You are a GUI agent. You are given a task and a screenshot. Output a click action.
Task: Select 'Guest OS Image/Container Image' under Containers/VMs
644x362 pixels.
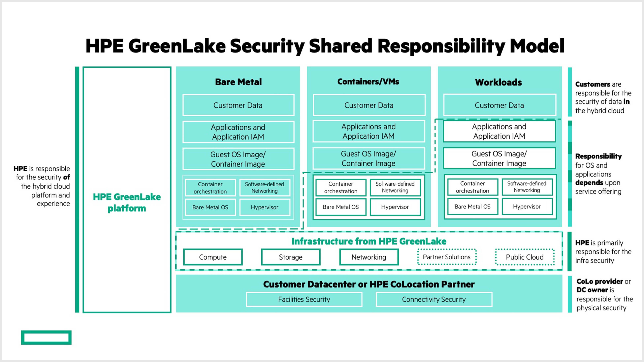coord(369,158)
